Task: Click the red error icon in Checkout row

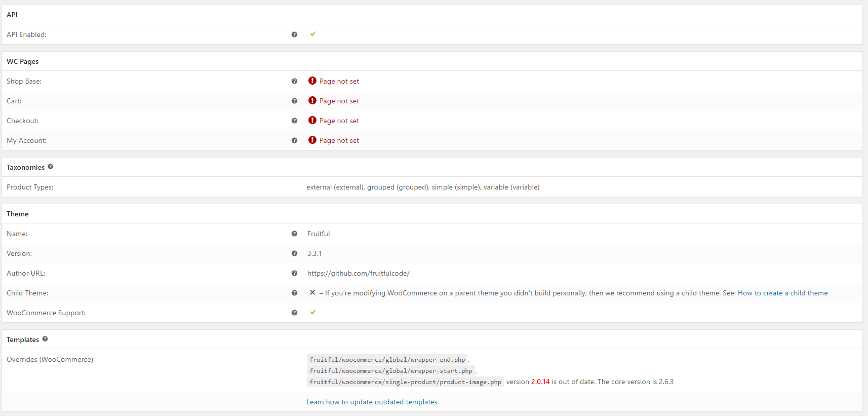Action: click(x=312, y=120)
